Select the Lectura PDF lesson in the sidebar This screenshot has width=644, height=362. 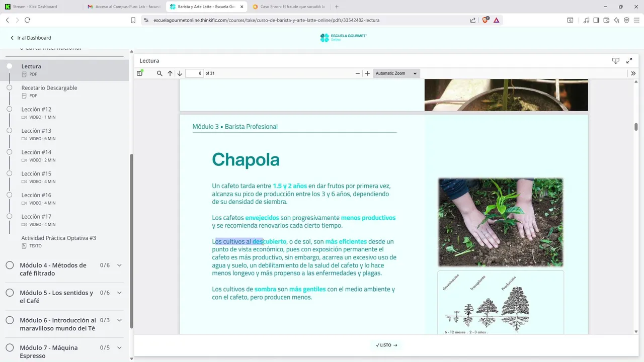pos(65,70)
